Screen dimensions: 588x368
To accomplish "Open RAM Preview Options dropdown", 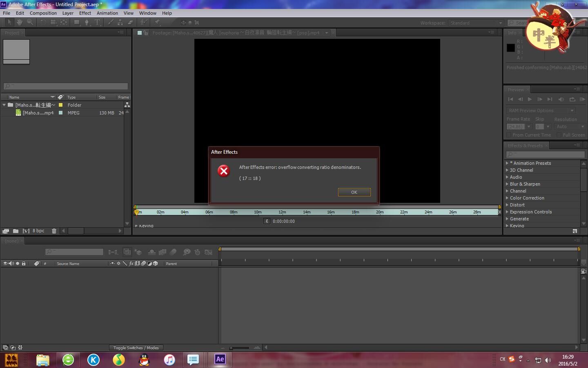I will [x=541, y=110].
